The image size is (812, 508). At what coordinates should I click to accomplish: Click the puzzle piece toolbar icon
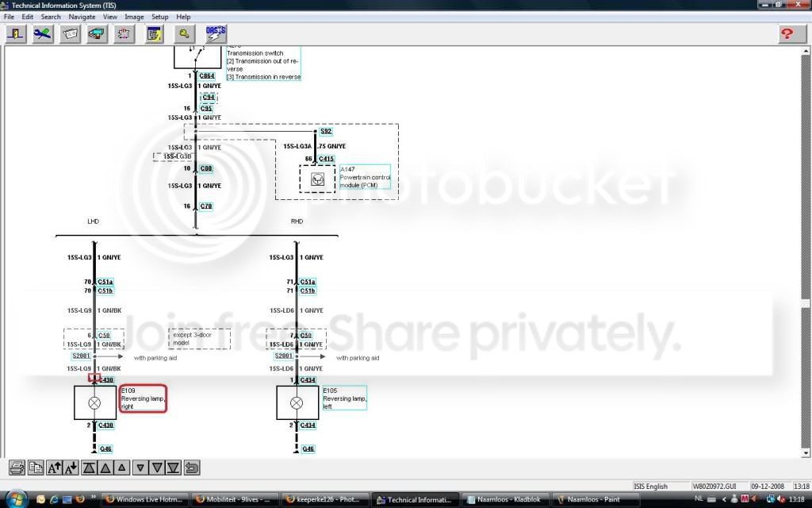pos(124,34)
